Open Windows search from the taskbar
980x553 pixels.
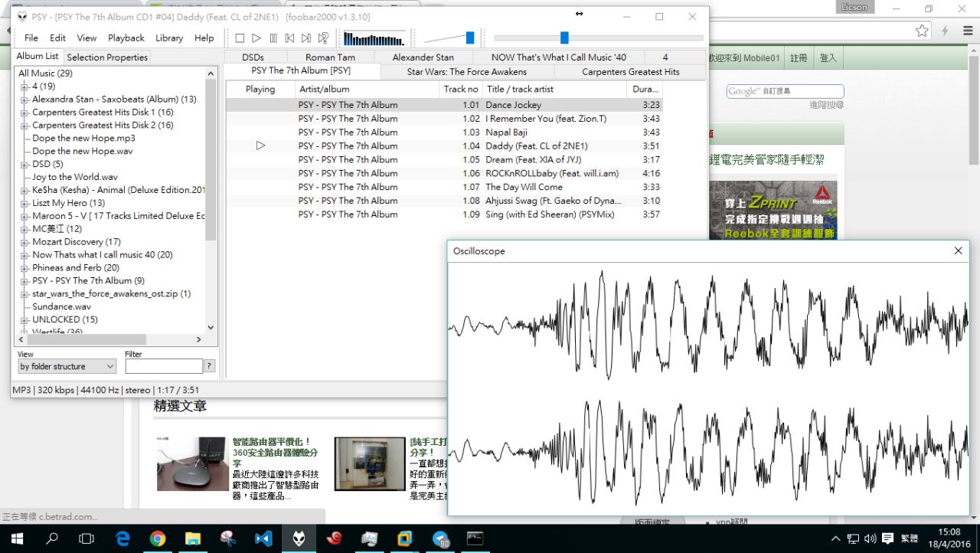click(x=52, y=538)
